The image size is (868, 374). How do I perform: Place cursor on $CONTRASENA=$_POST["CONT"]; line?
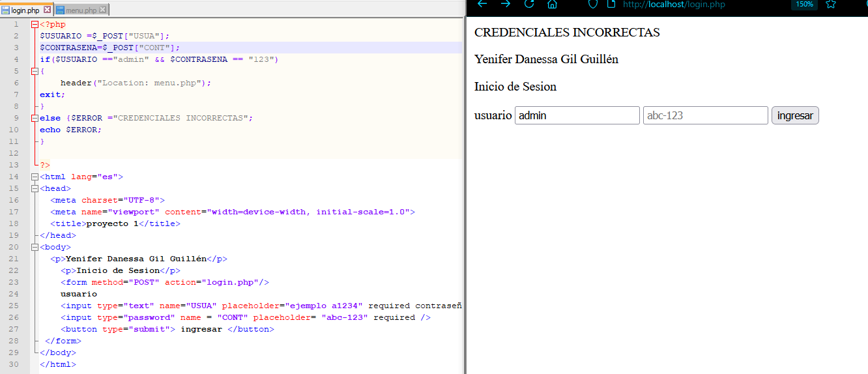pyautogui.click(x=109, y=48)
